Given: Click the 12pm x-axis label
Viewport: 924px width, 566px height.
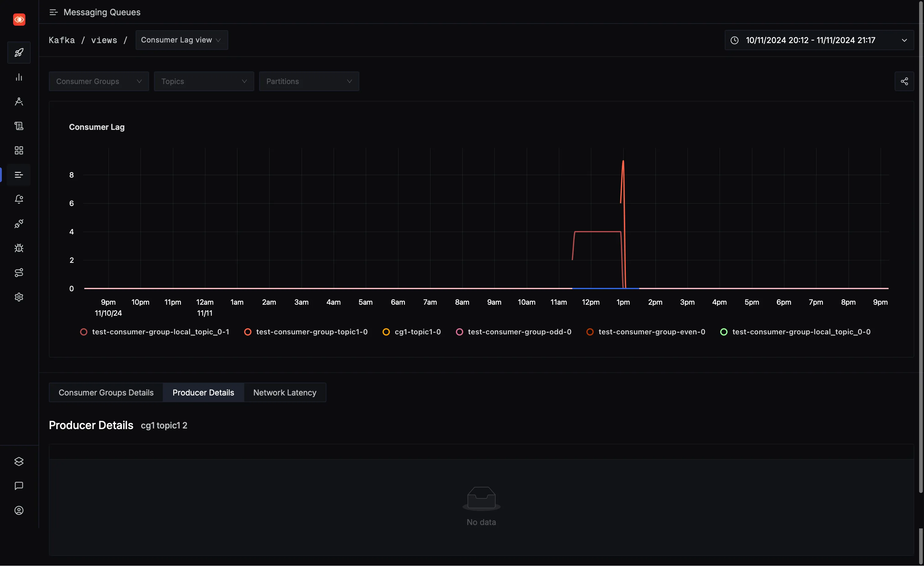Looking at the screenshot, I should pos(591,302).
